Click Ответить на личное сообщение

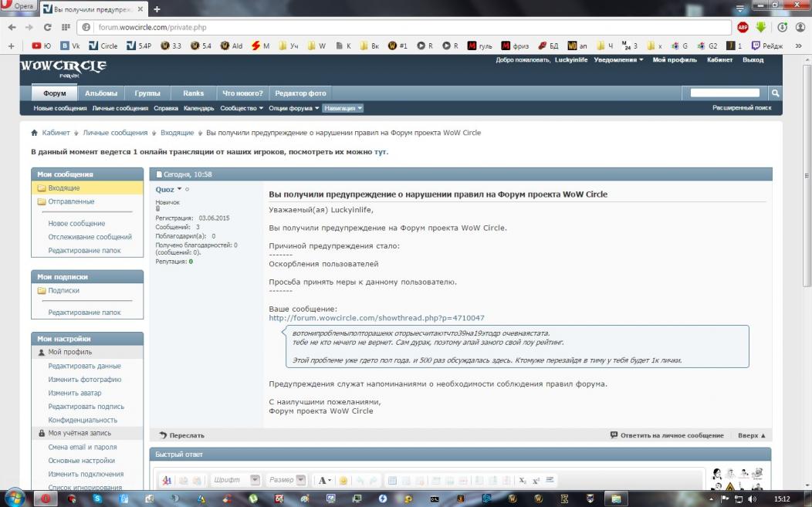tap(667, 435)
